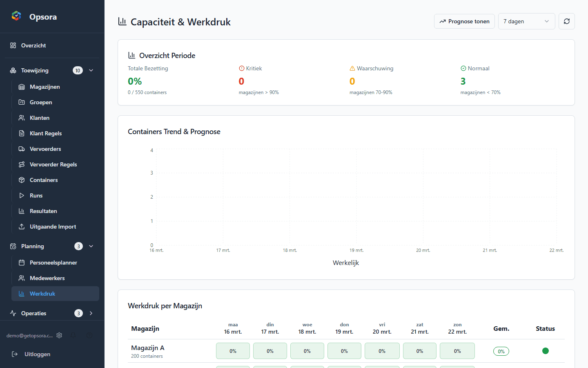
Task: Toggle the Prognose tonen button
Action: [464, 21]
